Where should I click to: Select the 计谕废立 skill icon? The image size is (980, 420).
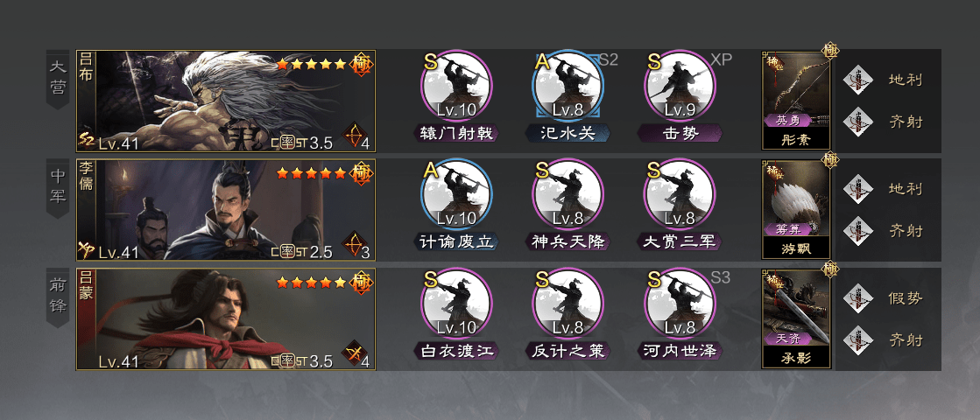pos(456,195)
